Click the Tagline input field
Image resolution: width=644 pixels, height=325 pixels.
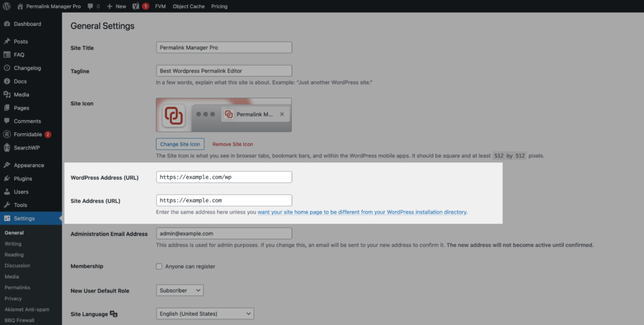click(x=224, y=71)
